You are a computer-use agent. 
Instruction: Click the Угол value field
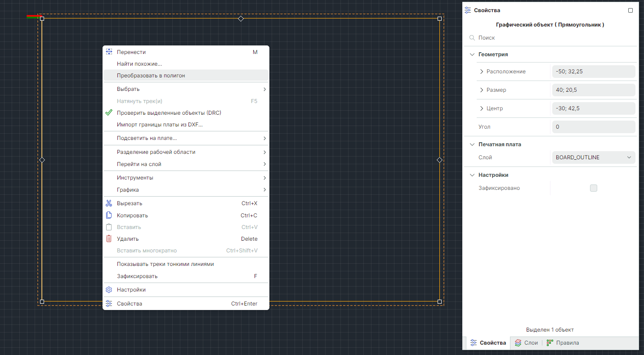coord(593,127)
